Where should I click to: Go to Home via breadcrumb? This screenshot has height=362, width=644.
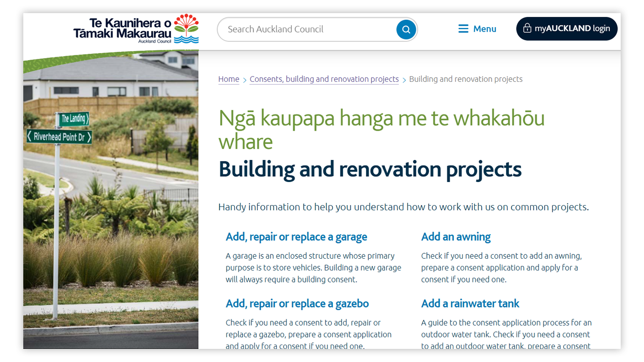(x=229, y=79)
